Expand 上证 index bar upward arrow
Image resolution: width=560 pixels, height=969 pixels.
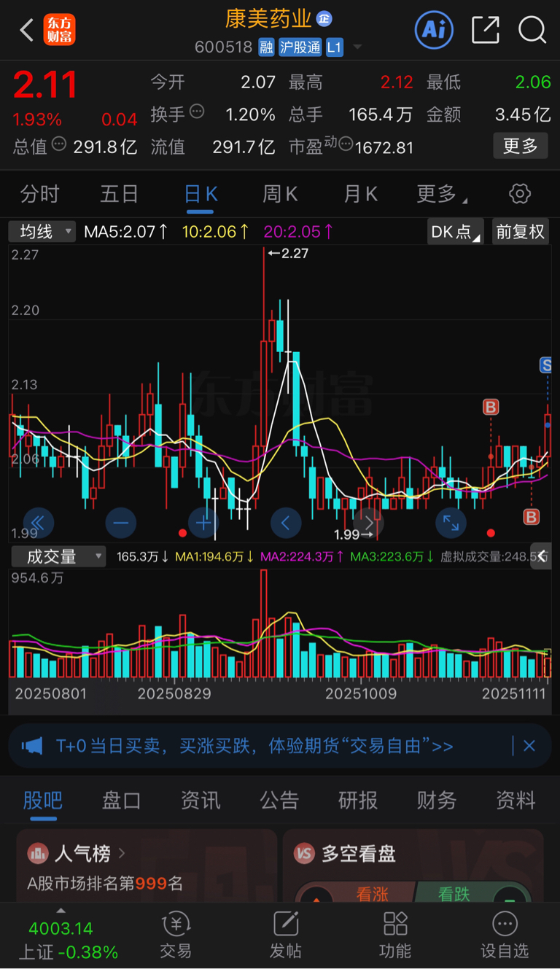click(61, 911)
